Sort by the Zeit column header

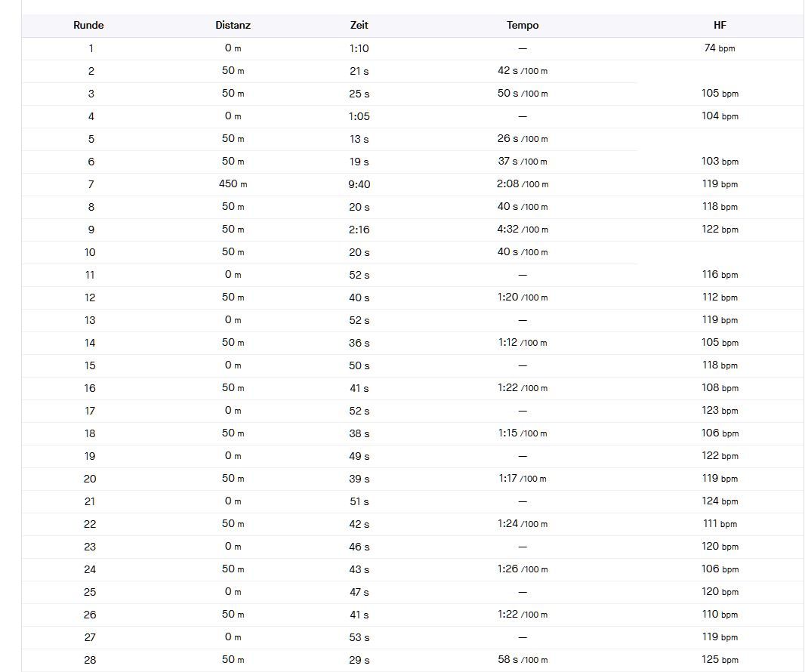[359, 25]
